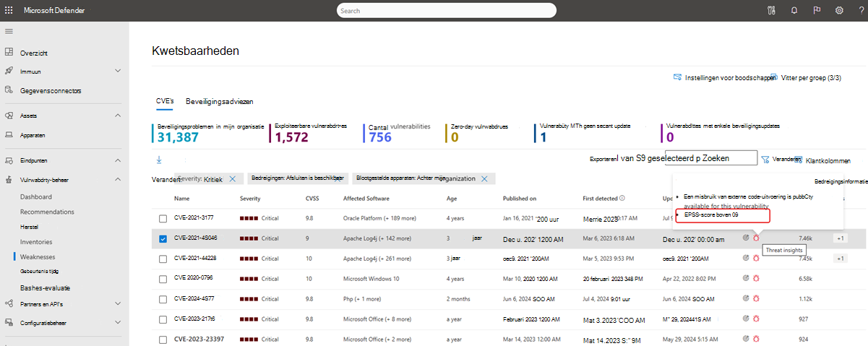Click the info icon next to First detected
This screenshot has height=346, width=868.
[622, 198]
